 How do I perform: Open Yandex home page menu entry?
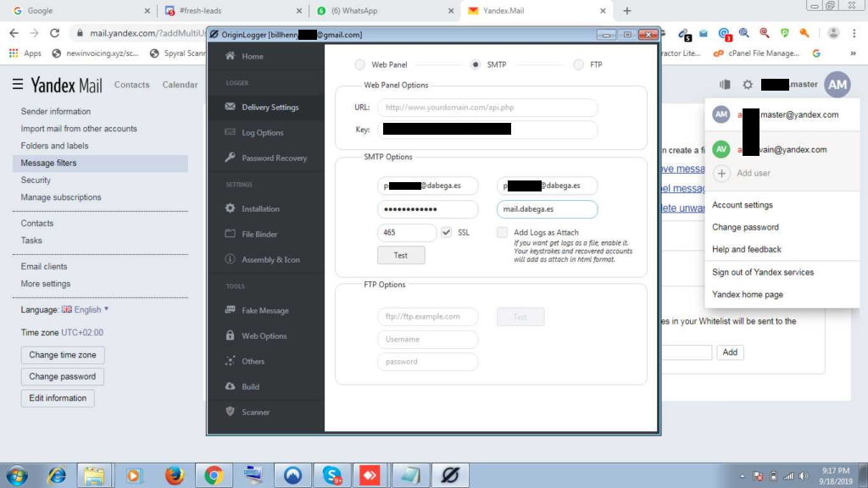click(748, 294)
